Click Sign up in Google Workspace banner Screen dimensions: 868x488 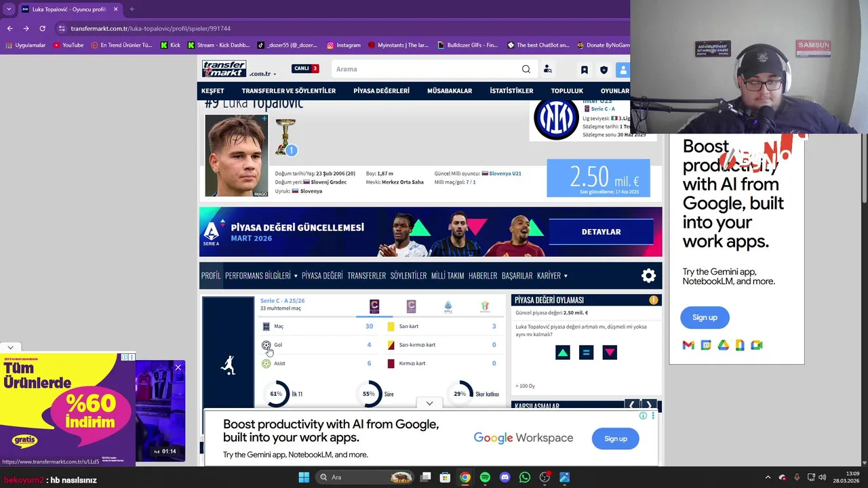click(616, 439)
